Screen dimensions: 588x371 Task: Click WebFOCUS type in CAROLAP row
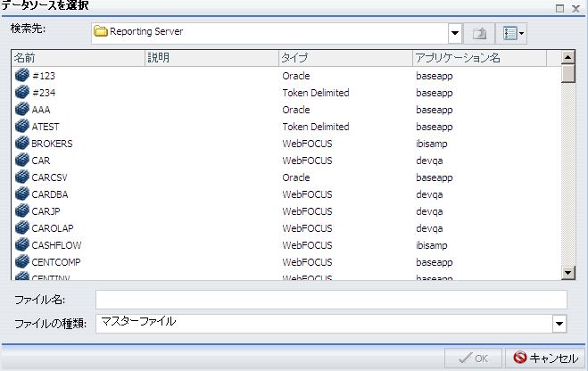pyautogui.click(x=307, y=228)
